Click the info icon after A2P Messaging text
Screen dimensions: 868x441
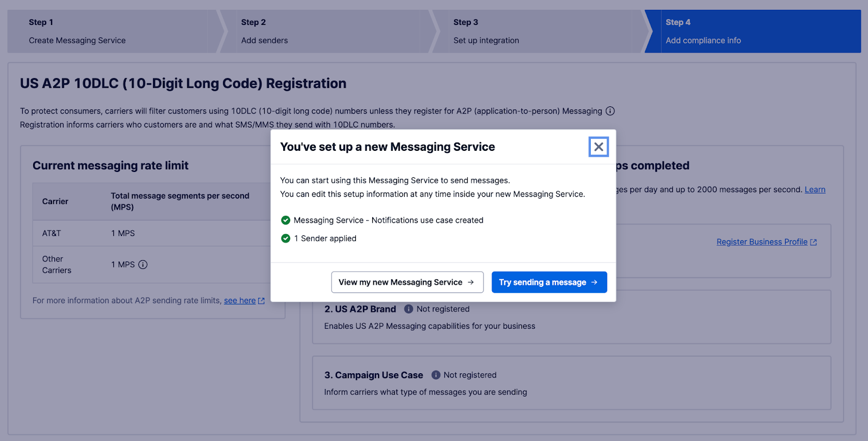tap(610, 111)
